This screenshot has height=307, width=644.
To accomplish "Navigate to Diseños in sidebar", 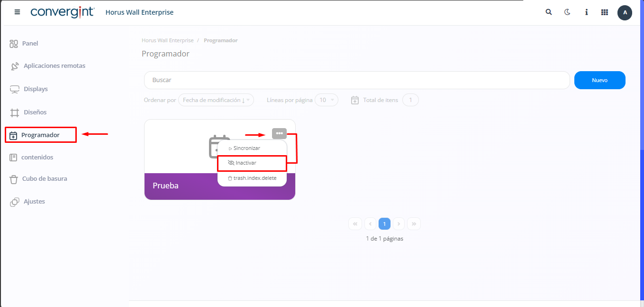I will click(x=35, y=112).
